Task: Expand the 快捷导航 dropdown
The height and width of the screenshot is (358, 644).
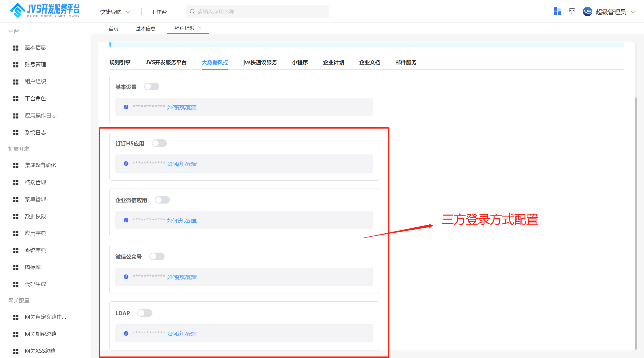Action: (115, 12)
